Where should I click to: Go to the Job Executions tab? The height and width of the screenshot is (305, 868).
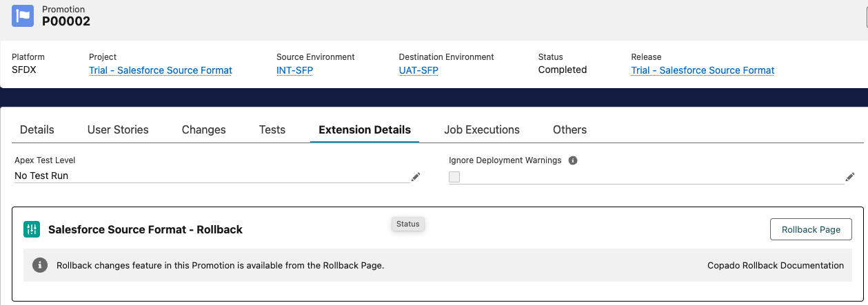482,129
